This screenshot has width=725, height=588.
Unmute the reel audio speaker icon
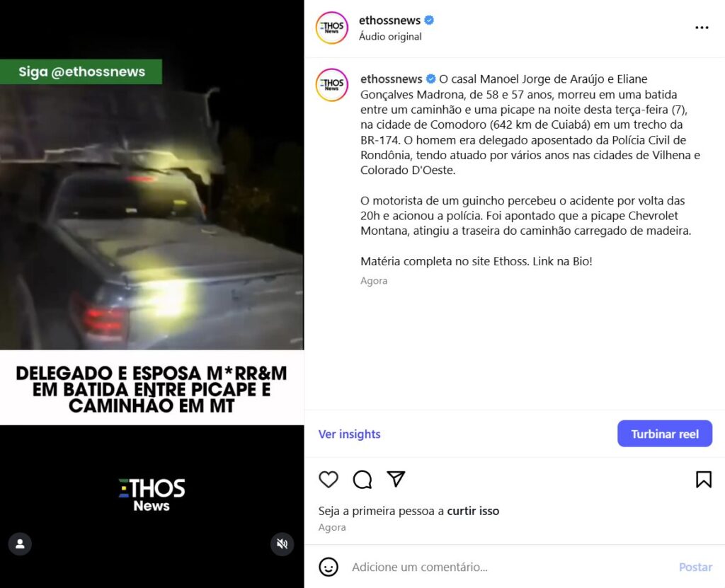pyautogui.click(x=282, y=544)
